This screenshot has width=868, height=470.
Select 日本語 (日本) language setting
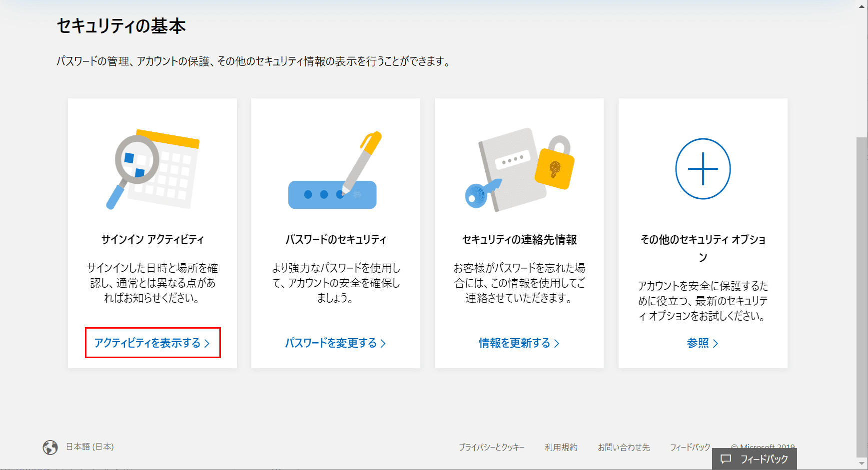[90, 447]
